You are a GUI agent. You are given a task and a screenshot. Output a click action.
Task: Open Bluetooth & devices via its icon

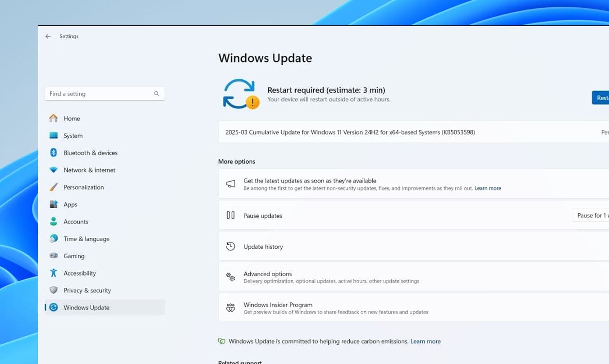(53, 153)
